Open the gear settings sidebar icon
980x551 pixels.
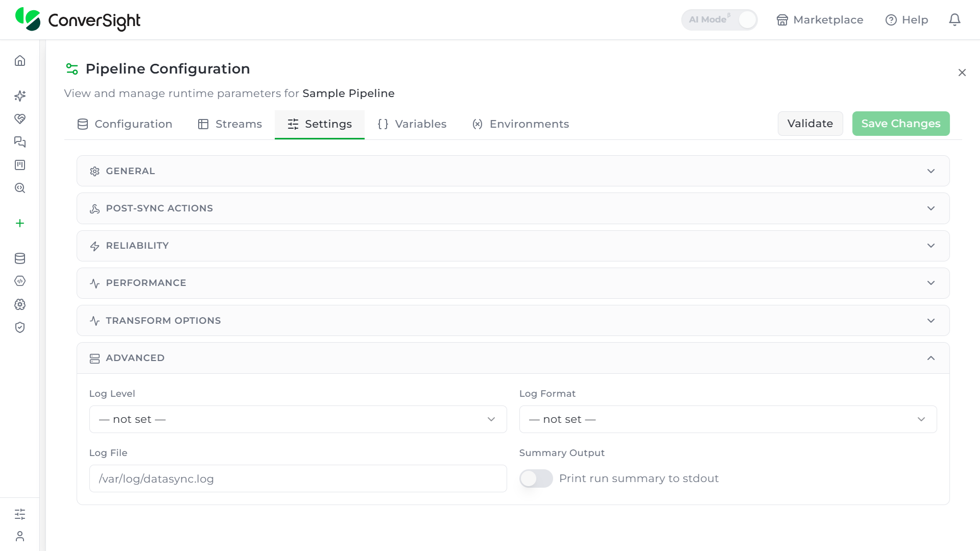pos(20,304)
